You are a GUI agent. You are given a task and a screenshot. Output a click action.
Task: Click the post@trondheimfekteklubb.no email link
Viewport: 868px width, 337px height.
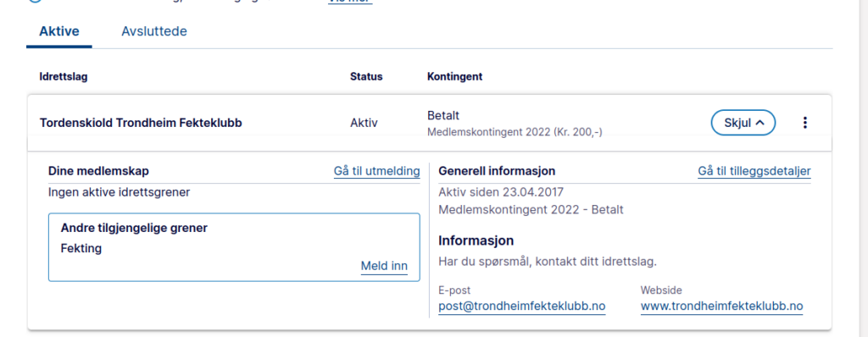click(522, 307)
